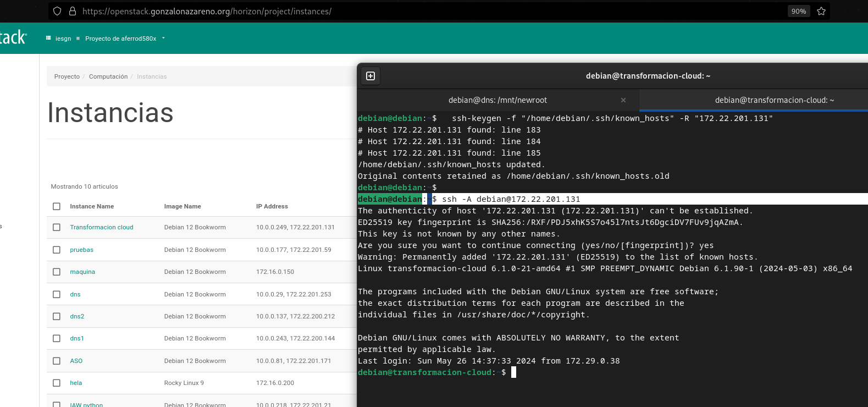The image size is (868, 407).
Task: Switch to debian@transformacion-cloud tab
Action: 774,100
